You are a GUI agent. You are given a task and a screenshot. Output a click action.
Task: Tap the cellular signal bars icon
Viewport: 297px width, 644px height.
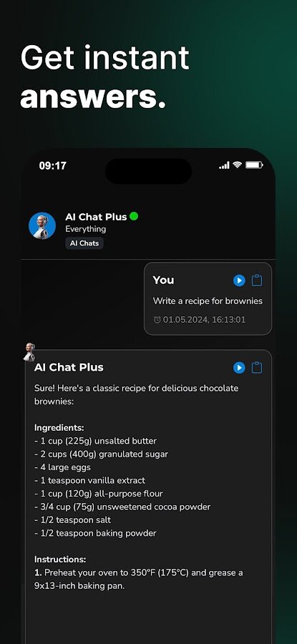224,165
